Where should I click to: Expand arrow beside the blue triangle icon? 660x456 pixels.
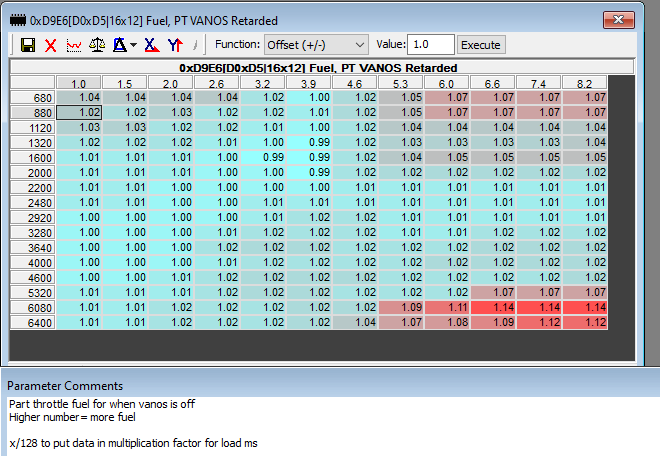[x=133, y=45]
